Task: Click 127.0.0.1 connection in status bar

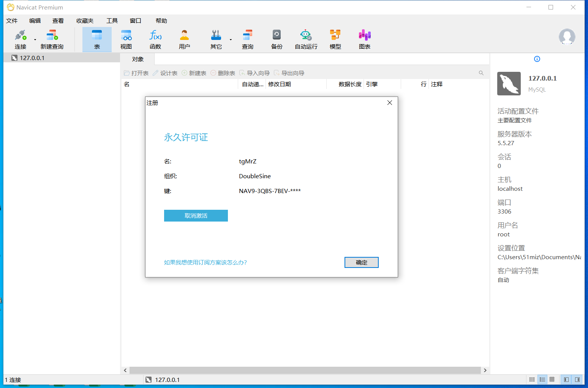Action: point(163,380)
